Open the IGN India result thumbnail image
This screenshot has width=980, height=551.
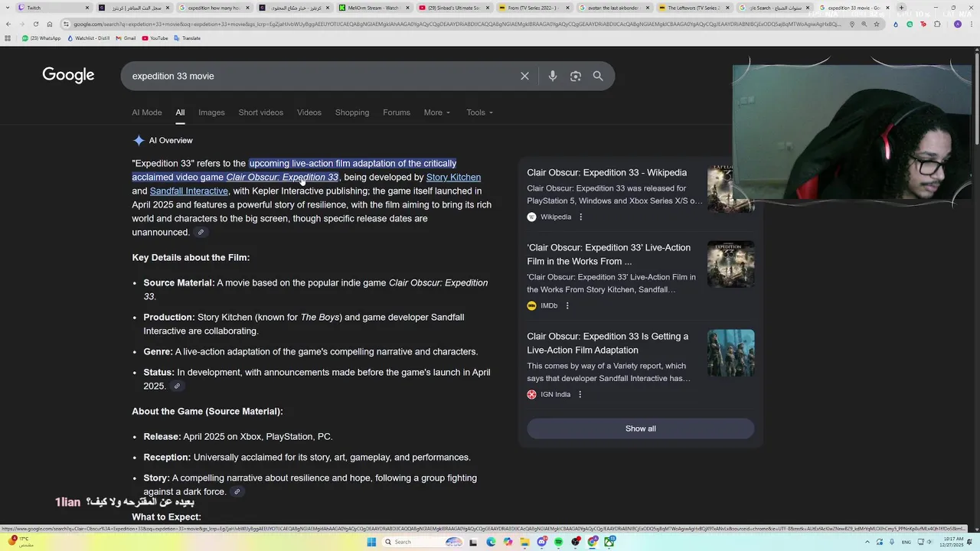(x=730, y=353)
